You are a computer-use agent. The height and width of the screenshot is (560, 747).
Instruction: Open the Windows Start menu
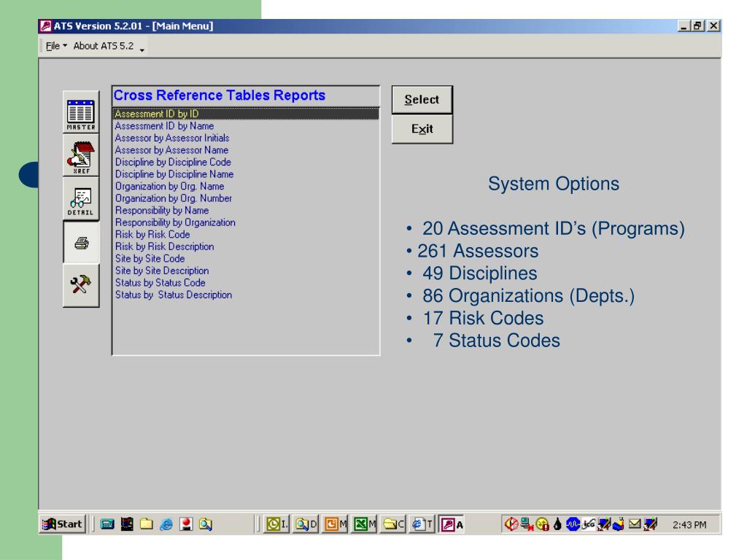63,524
